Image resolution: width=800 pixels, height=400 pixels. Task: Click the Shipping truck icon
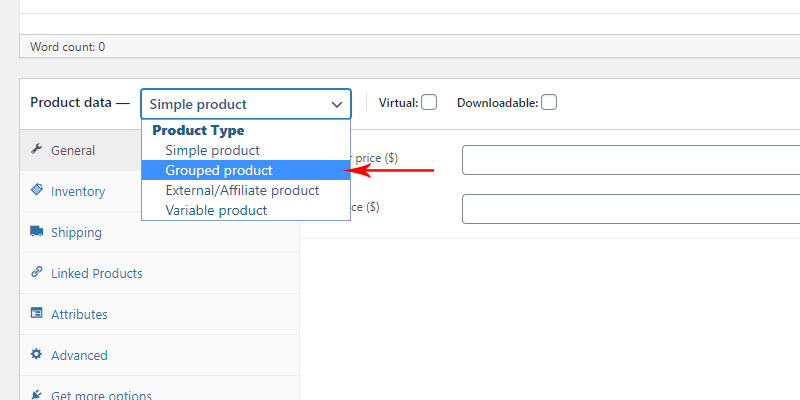(36, 231)
